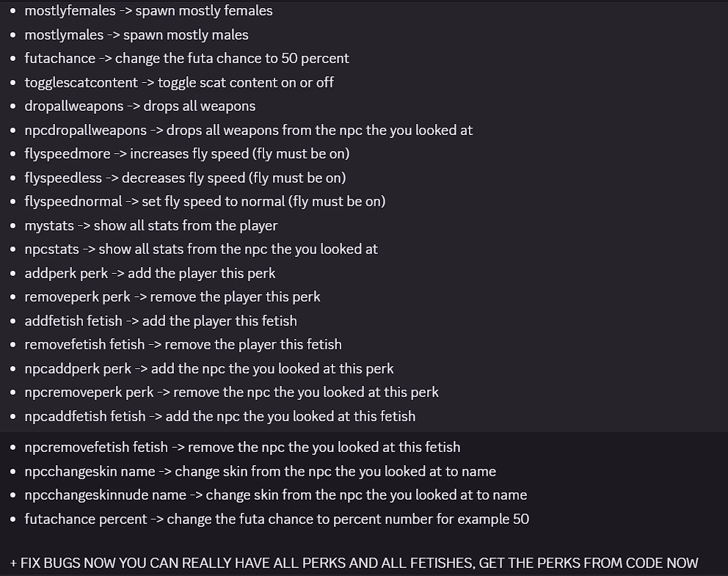The height and width of the screenshot is (576, 728).
Task: Click the FIX BUGS changelog line
Action: pyautogui.click(x=354, y=563)
